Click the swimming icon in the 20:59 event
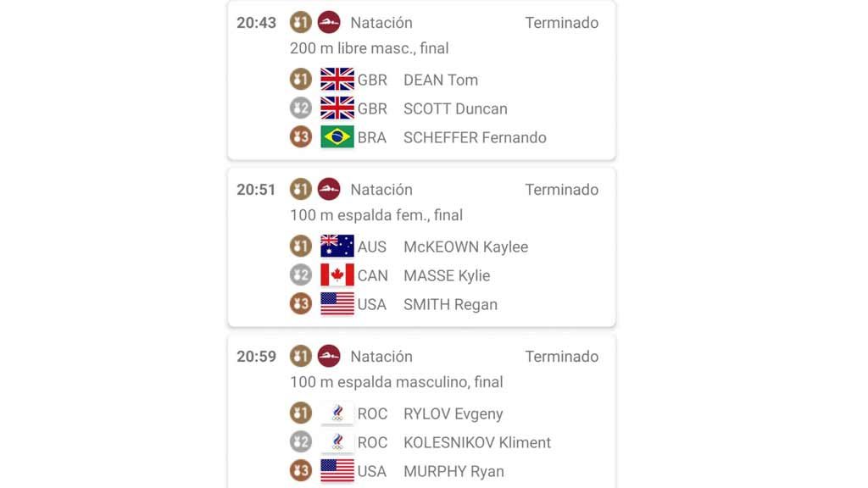This screenshot has height=488, width=868. pos(329,357)
